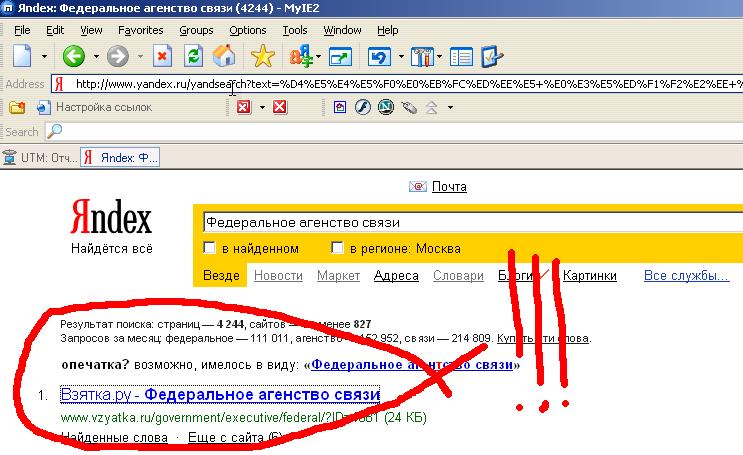Viewport: 743px width, 455px height.
Task: Open the Window menu
Action: click(x=342, y=30)
